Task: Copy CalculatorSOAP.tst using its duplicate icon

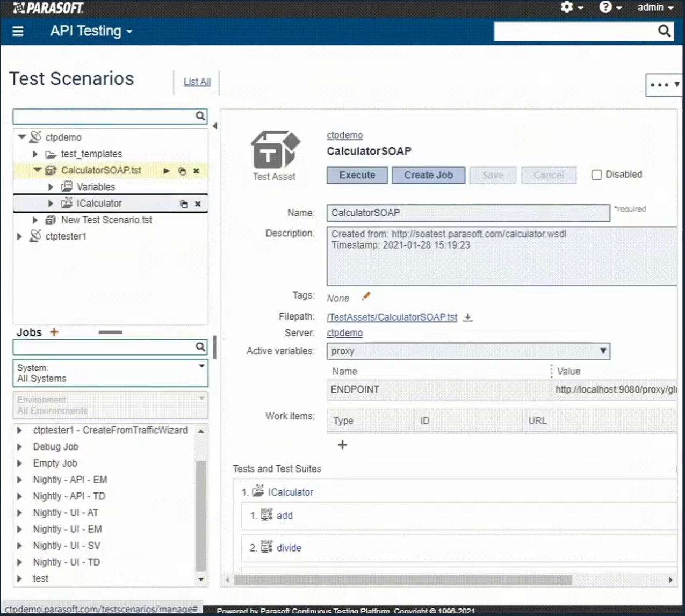Action: point(182,171)
